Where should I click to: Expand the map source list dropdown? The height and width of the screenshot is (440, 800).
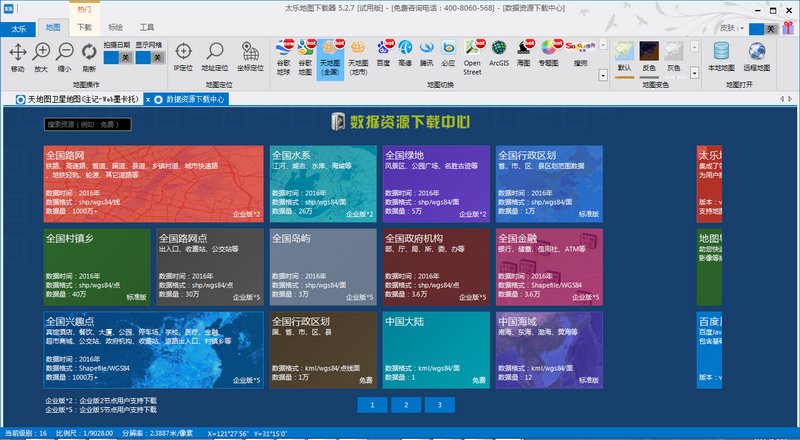pos(603,76)
